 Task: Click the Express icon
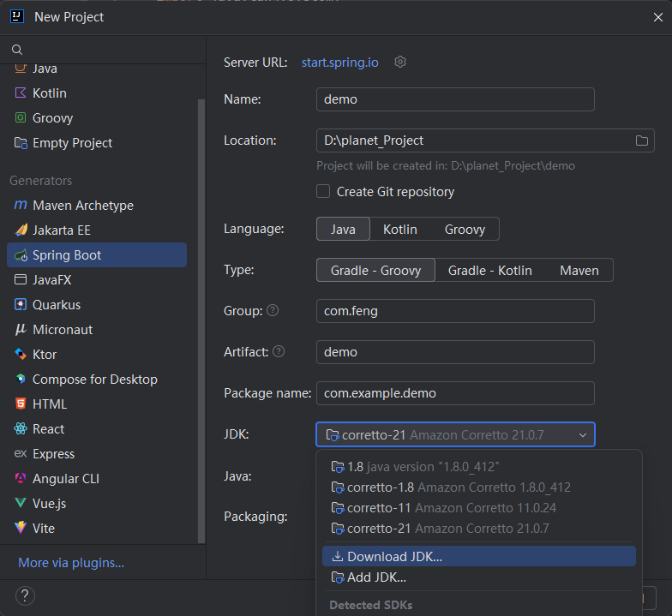pyautogui.click(x=21, y=453)
